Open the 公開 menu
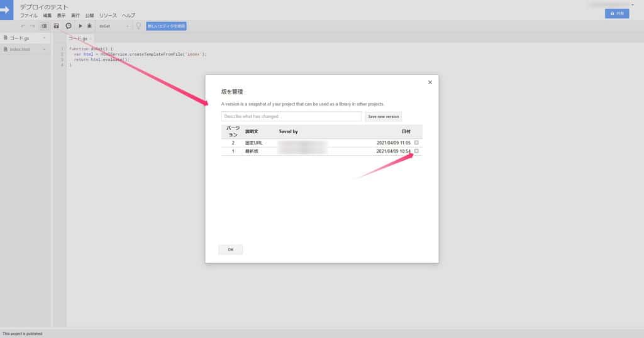The height and width of the screenshot is (338, 644). click(x=90, y=14)
